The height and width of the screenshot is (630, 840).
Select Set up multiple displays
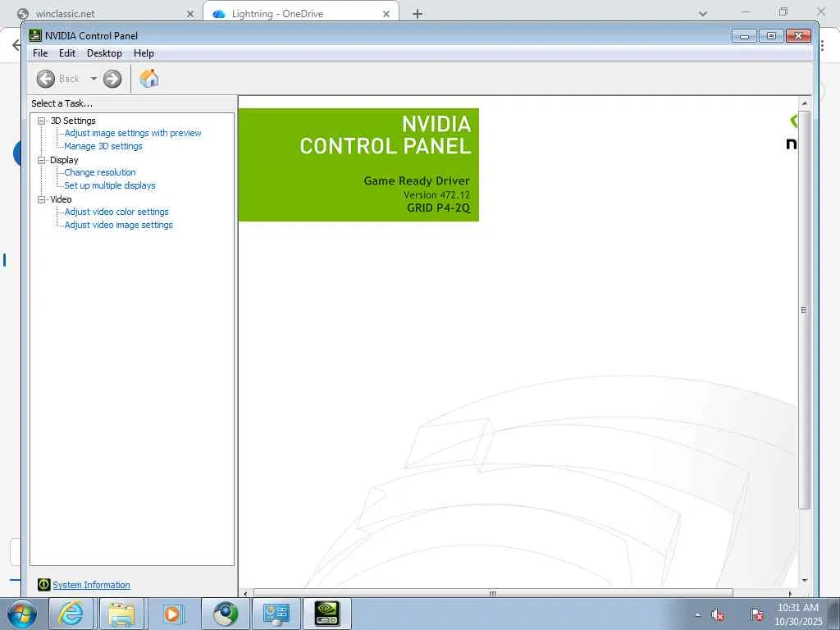point(110,185)
